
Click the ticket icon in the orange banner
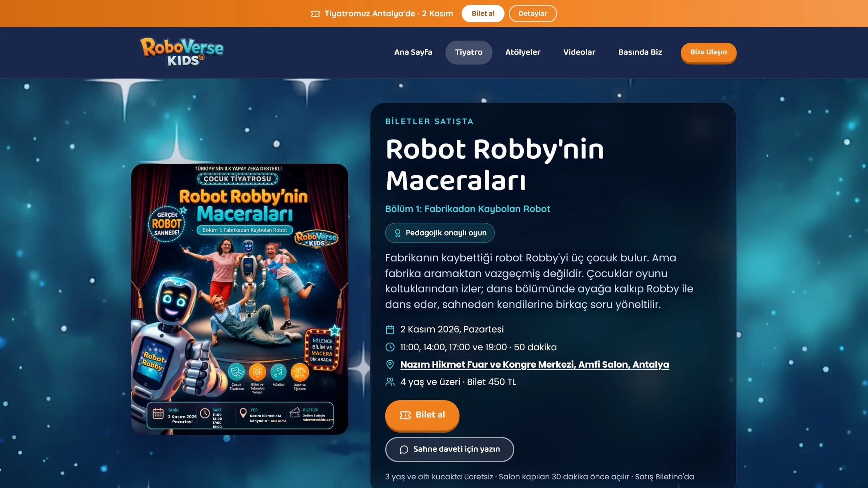click(x=315, y=14)
